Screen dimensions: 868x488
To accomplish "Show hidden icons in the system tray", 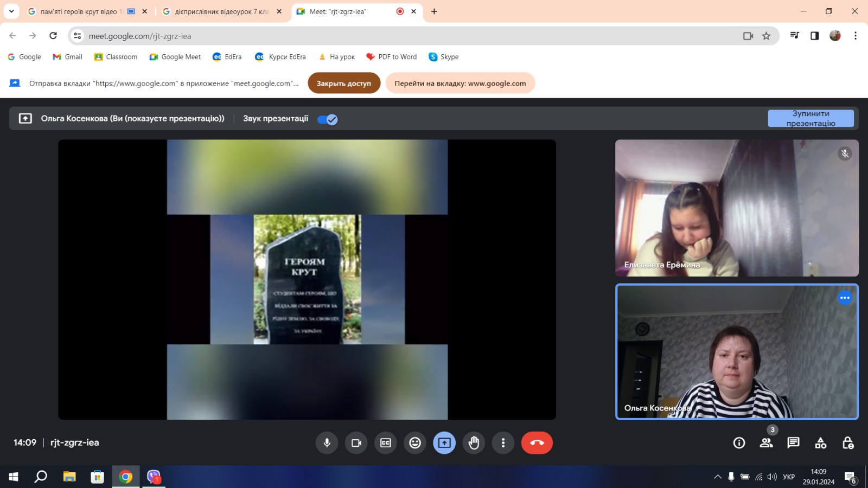I will coord(718,477).
